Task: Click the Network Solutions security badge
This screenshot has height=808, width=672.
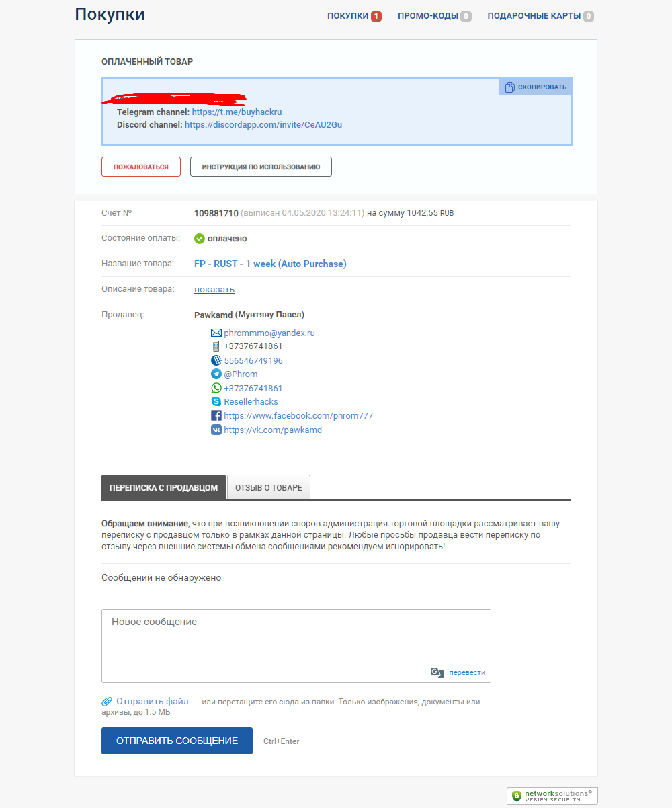Action: (x=552, y=796)
